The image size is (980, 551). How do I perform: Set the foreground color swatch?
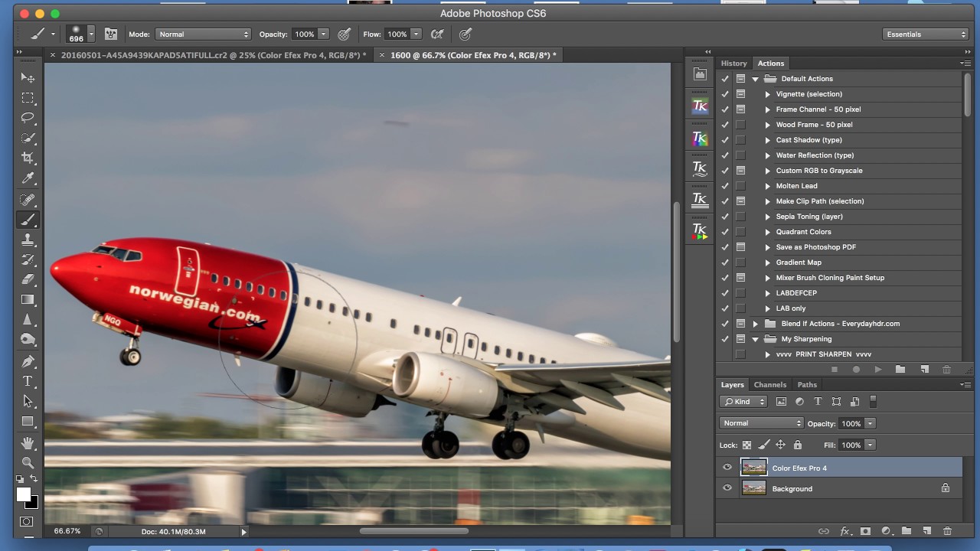coord(24,494)
